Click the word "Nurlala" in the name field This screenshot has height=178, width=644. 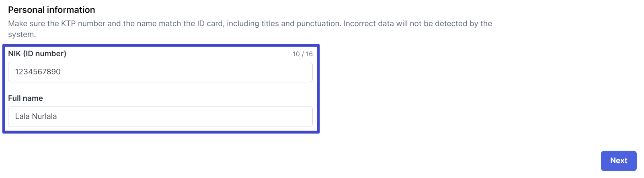coord(44,117)
